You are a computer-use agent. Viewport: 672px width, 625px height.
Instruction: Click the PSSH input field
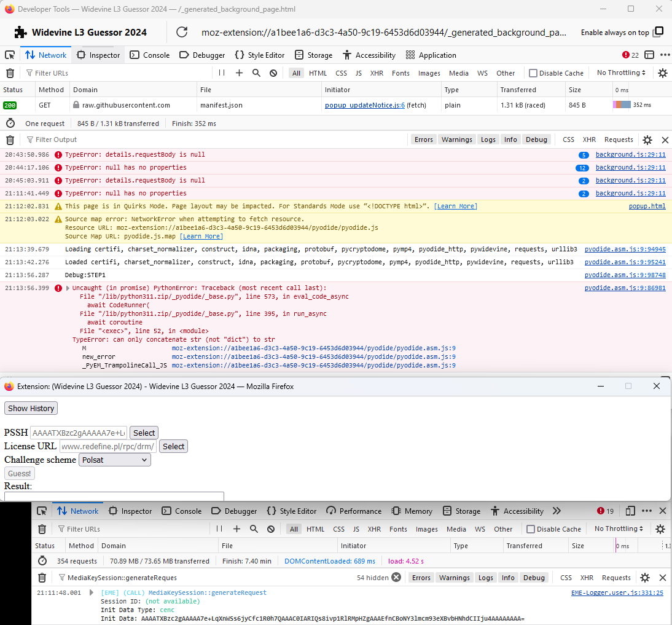[x=79, y=433]
